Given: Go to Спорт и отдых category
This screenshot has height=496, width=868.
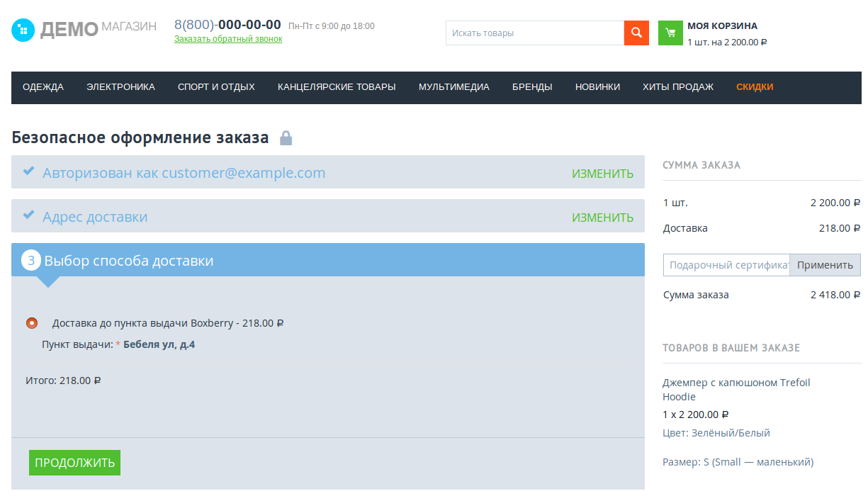Looking at the screenshot, I should pyautogui.click(x=216, y=87).
